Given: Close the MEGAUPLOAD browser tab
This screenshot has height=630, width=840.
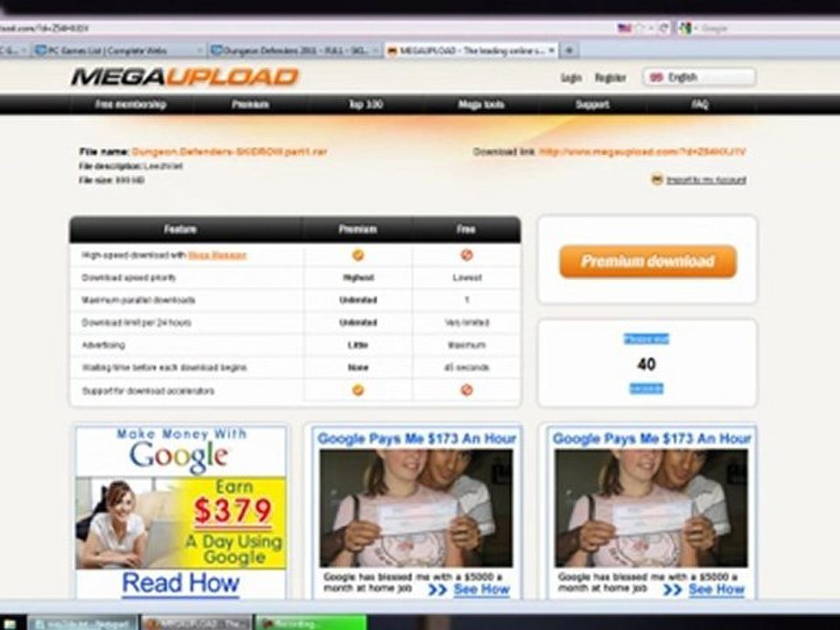Looking at the screenshot, I should click(551, 51).
